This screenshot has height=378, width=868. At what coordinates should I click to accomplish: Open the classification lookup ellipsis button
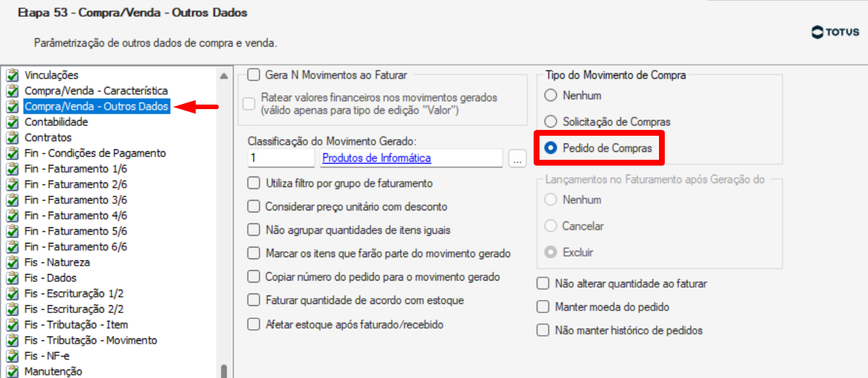coord(517,158)
